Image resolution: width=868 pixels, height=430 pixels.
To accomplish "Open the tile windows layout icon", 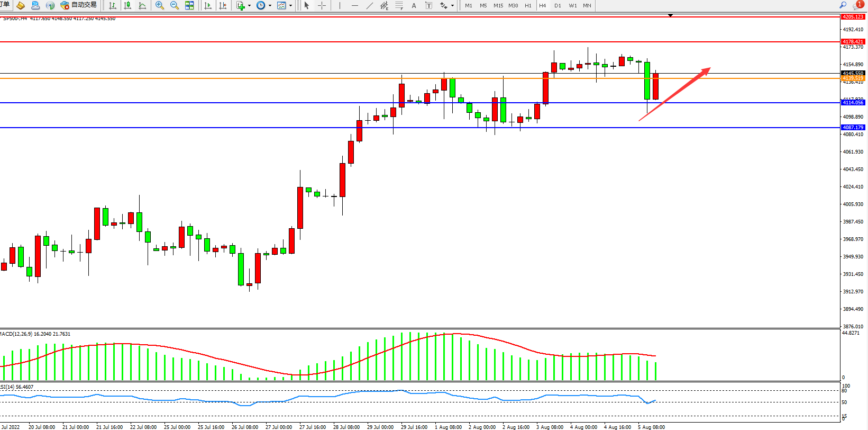I will click(x=189, y=5).
